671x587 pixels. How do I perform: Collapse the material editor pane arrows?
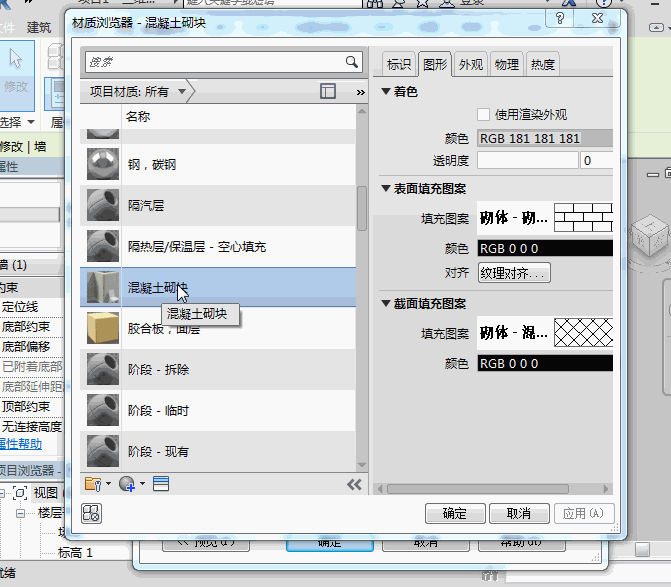coord(354,484)
